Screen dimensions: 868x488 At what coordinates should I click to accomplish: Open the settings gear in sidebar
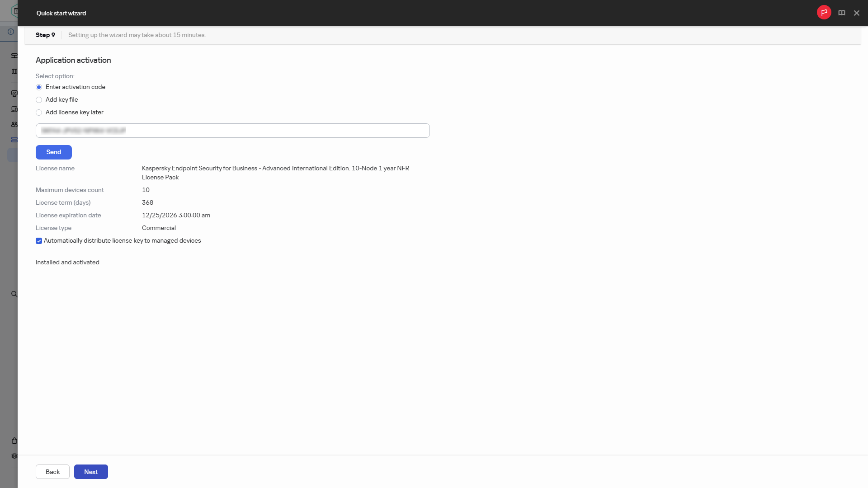pyautogui.click(x=14, y=456)
